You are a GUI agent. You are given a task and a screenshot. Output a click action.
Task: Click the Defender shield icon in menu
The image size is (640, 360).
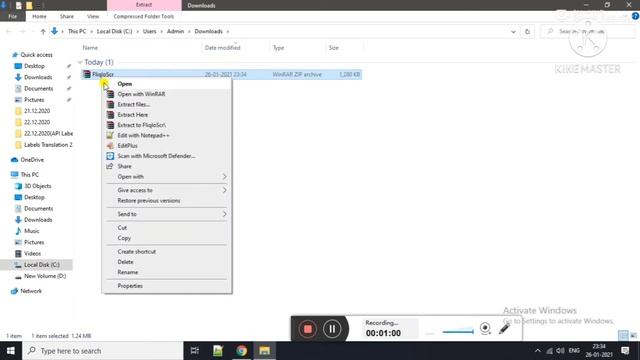(x=110, y=156)
